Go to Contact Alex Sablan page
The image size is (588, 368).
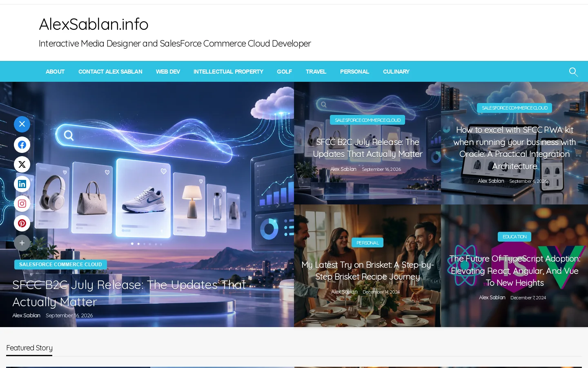[x=110, y=72]
